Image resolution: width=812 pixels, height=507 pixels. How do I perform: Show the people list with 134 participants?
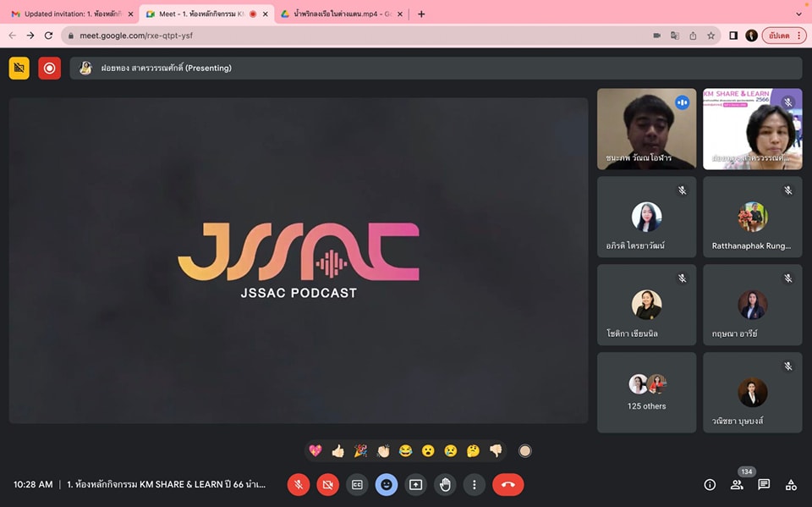click(737, 485)
